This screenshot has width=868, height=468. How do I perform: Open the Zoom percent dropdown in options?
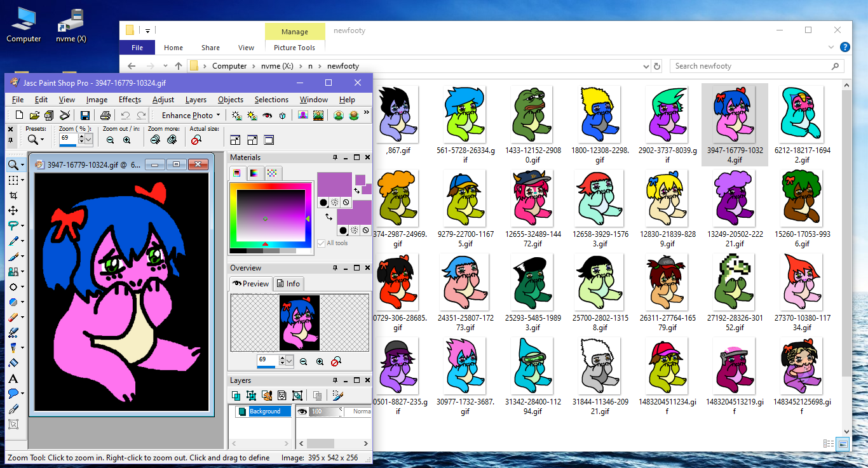pyautogui.click(x=88, y=139)
